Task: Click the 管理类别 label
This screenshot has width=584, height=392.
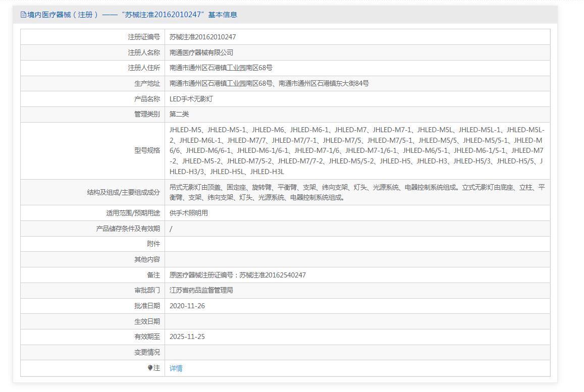Action: pos(147,115)
